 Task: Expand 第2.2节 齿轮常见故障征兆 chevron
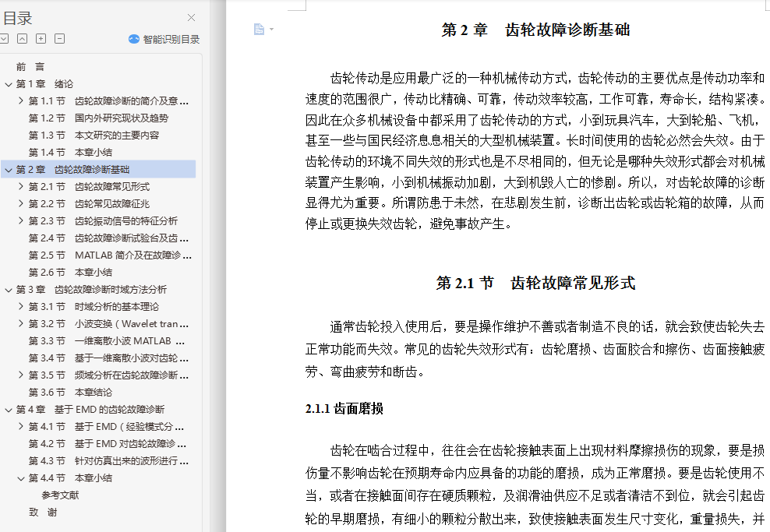20,203
